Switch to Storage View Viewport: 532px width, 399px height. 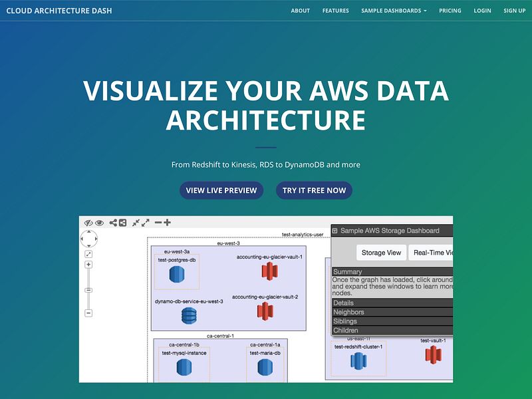coord(381,253)
